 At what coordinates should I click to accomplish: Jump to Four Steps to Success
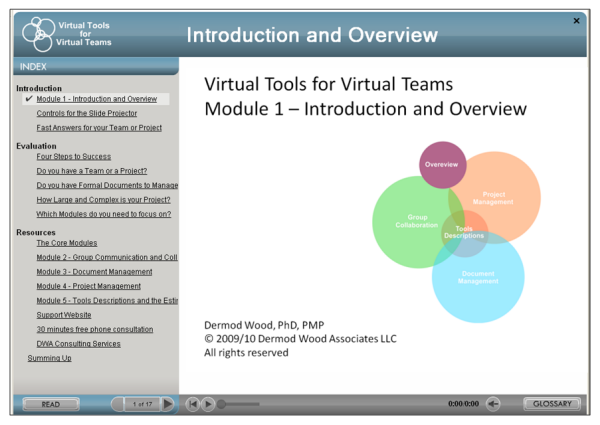pos(73,157)
